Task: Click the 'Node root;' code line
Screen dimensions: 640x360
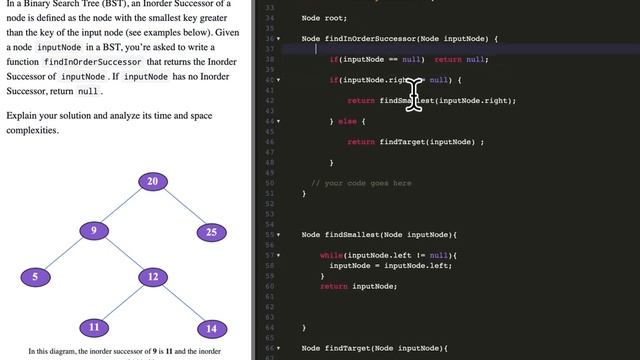Action: point(324,18)
